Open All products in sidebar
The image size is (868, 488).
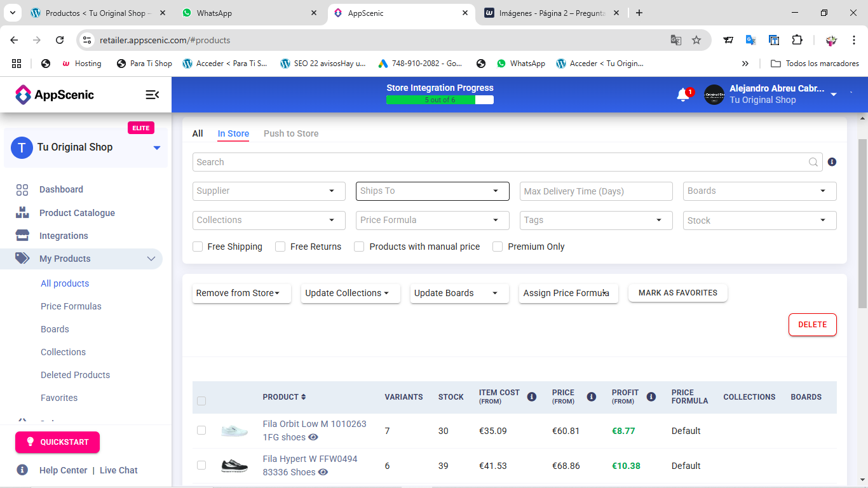click(x=65, y=283)
